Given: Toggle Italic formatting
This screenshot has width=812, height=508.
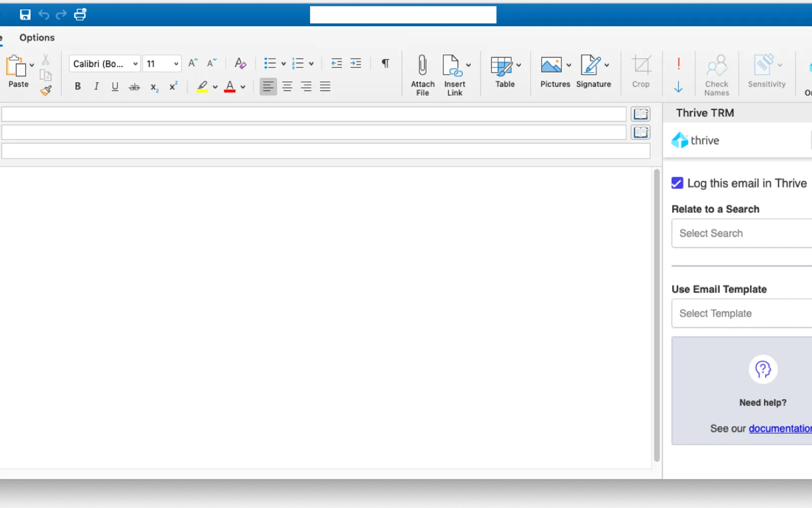Looking at the screenshot, I should [96, 86].
